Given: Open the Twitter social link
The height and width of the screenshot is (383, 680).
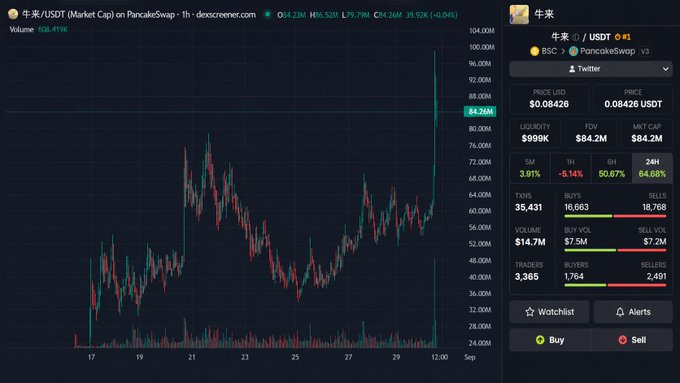Looking at the screenshot, I should coord(585,69).
